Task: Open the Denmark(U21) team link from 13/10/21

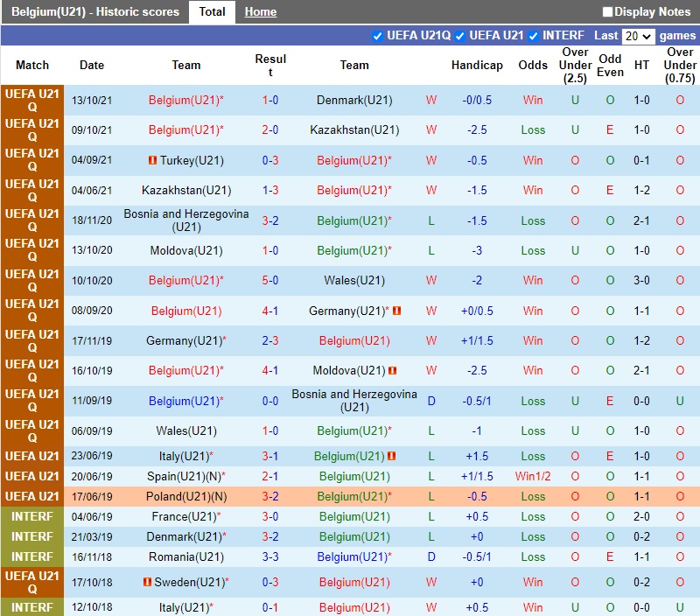Action: (354, 100)
